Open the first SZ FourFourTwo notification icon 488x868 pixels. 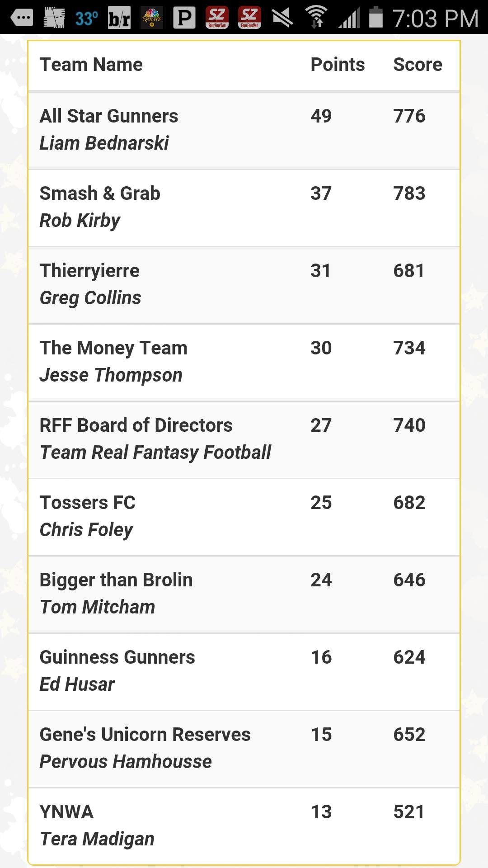tap(217, 18)
